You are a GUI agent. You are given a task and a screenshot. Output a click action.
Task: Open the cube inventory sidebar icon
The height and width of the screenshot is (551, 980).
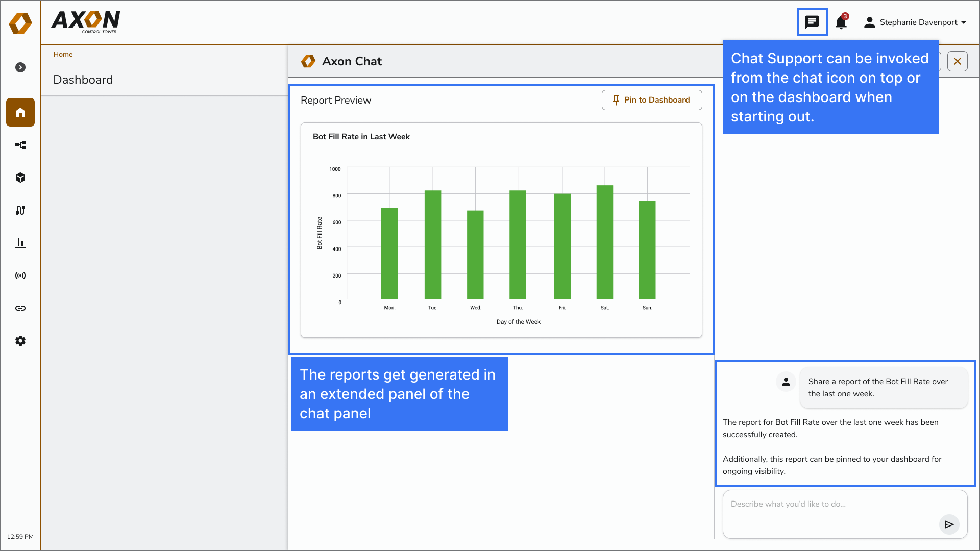[20, 178]
